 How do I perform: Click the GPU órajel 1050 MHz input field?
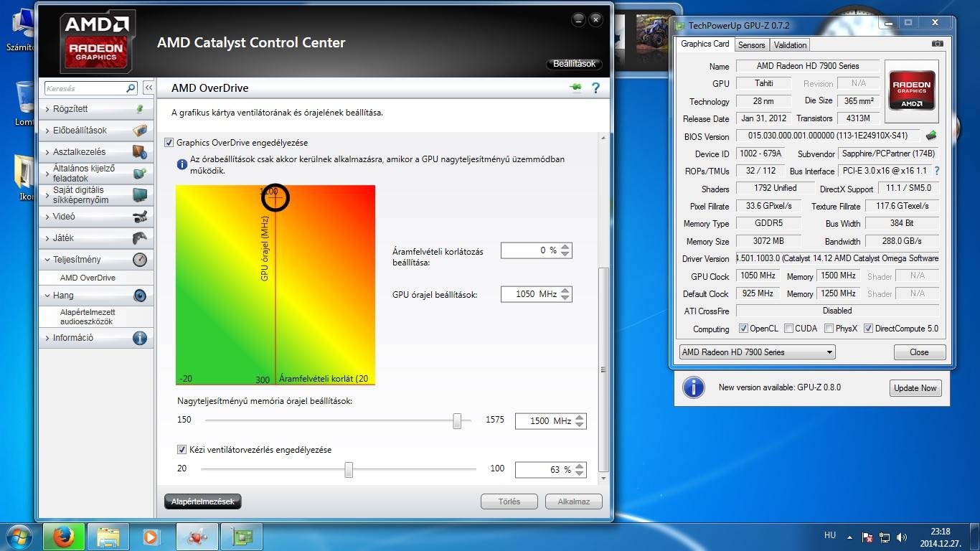click(530, 294)
